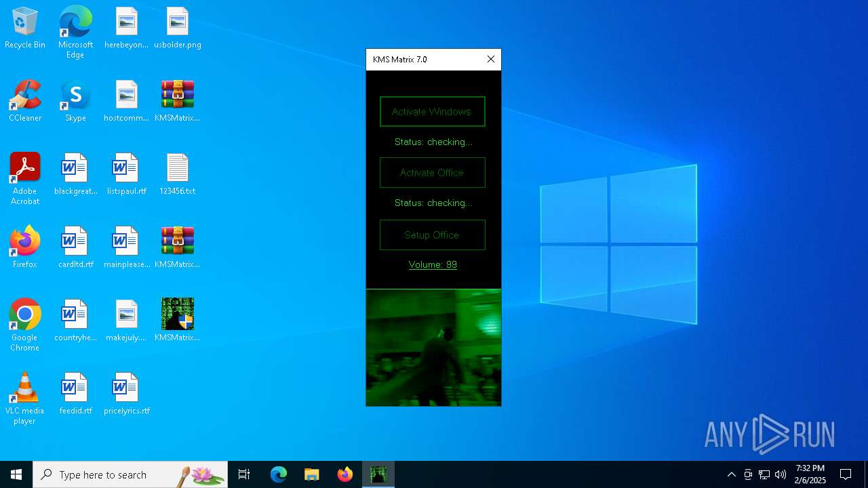
Task: Open the CCleaner desktop shortcut
Action: click(x=25, y=102)
